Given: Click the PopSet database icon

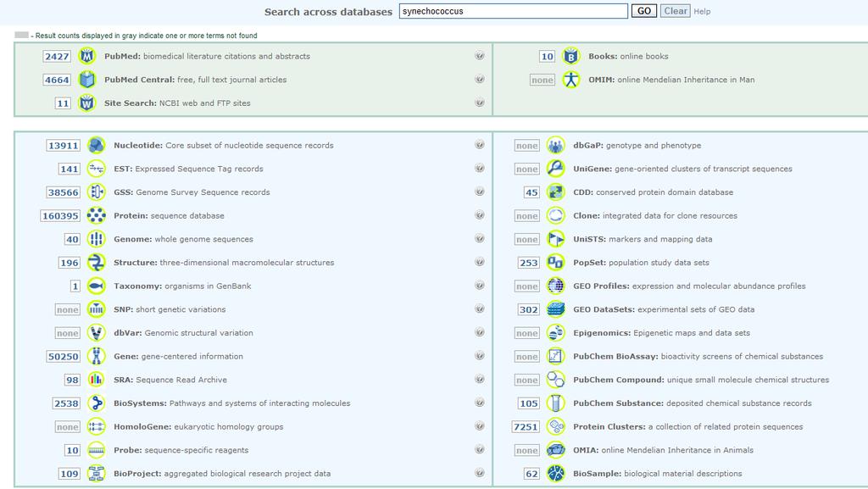Looking at the screenshot, I should tap(555, 262).
